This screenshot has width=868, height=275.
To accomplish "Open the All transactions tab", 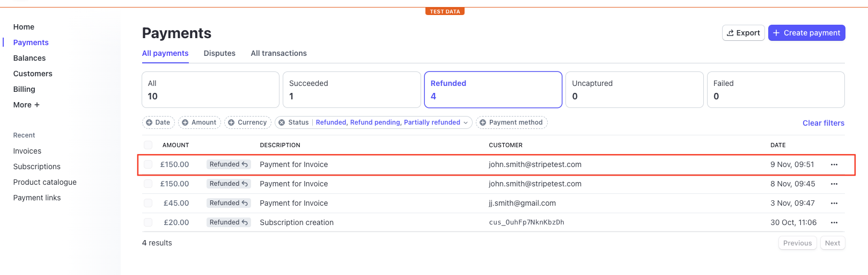I will pos(278,53).
